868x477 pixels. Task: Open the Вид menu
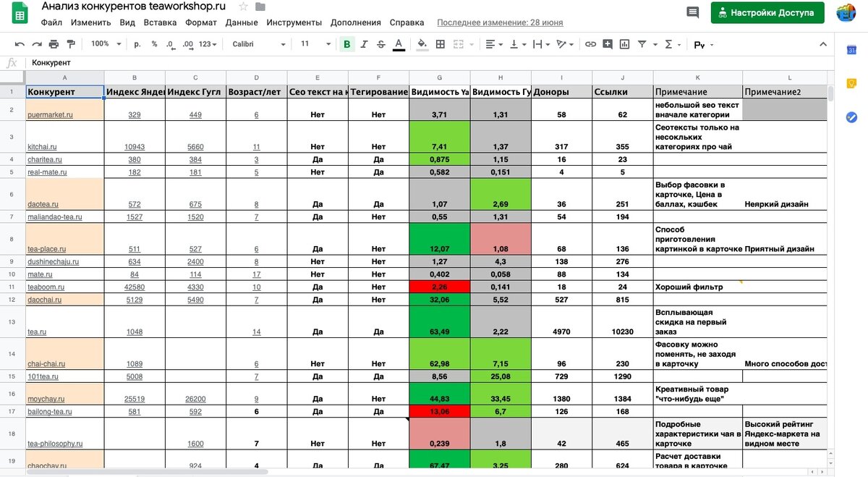coord(127,22)
